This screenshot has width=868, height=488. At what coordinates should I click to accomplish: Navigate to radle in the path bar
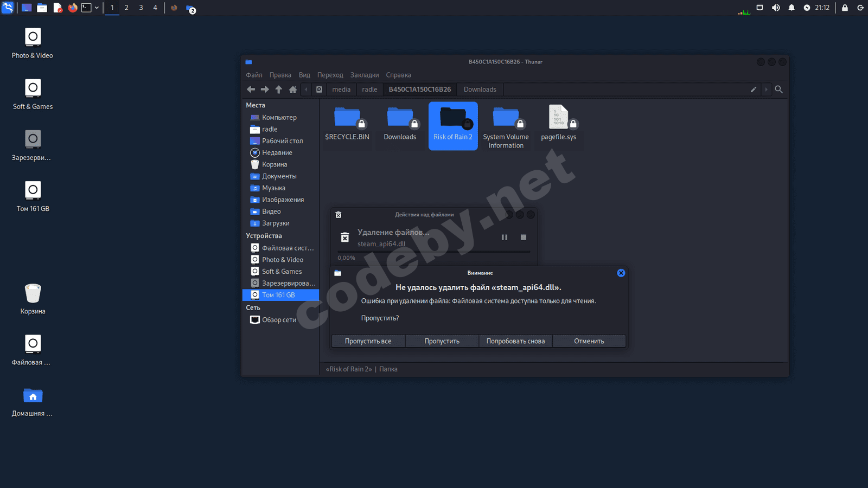click(x=369, y=89)
